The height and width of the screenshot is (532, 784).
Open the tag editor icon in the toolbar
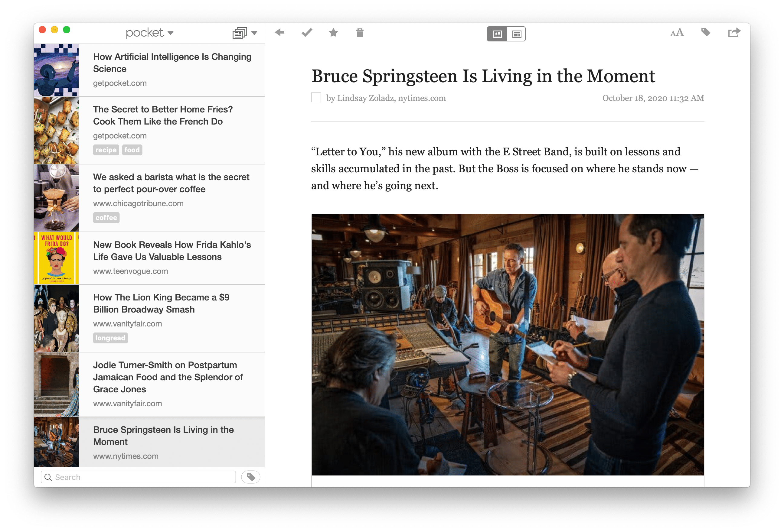click(x=706, y=33)
